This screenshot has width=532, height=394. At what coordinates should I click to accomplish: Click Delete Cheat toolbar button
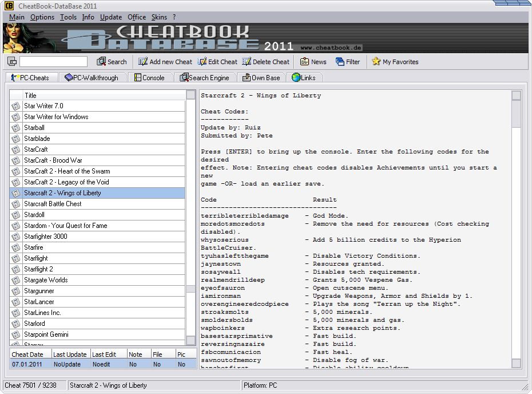(265, 62)
